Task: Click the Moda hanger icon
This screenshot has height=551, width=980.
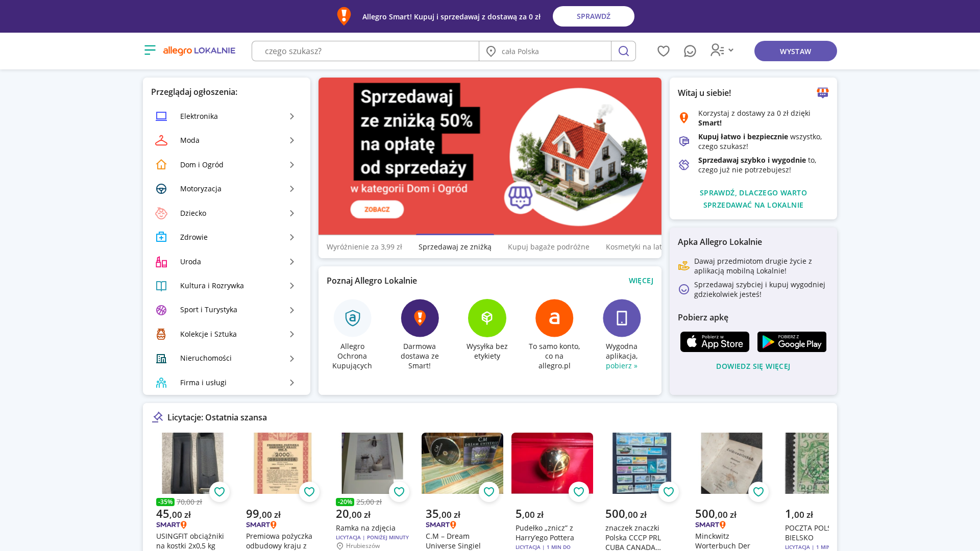Action: click(161, 140)
